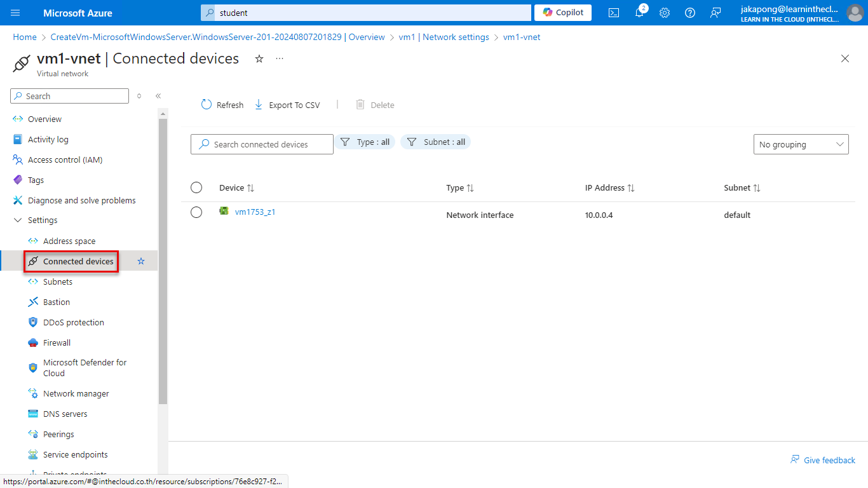This screenshot has height=488, width=868.
Task: Open Activity log
Action: 48,139
